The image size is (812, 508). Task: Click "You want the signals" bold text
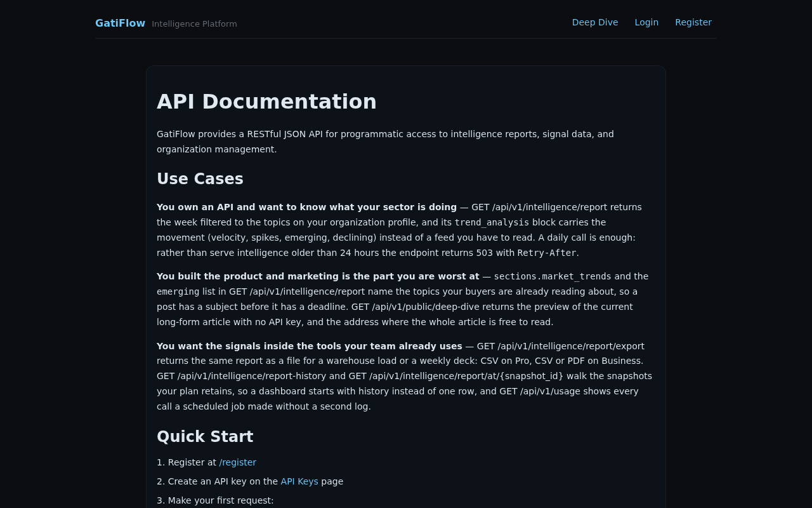coord(310,346)
